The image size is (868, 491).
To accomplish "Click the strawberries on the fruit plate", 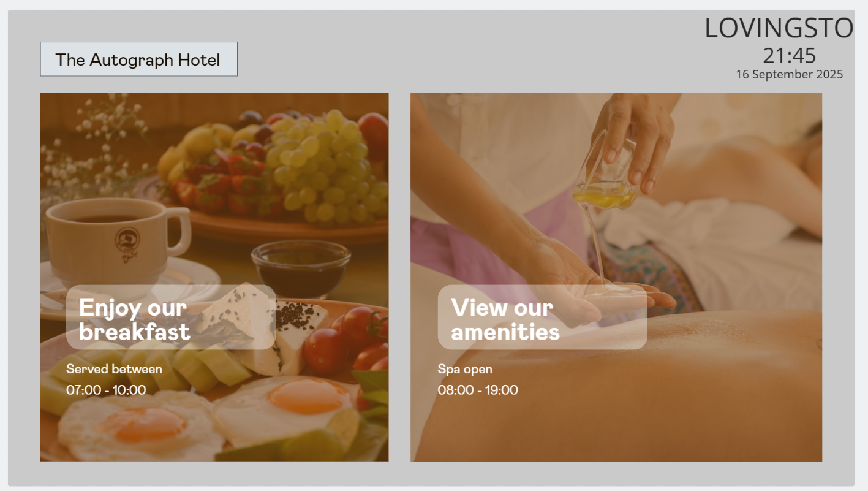I will tap(217, 183).
